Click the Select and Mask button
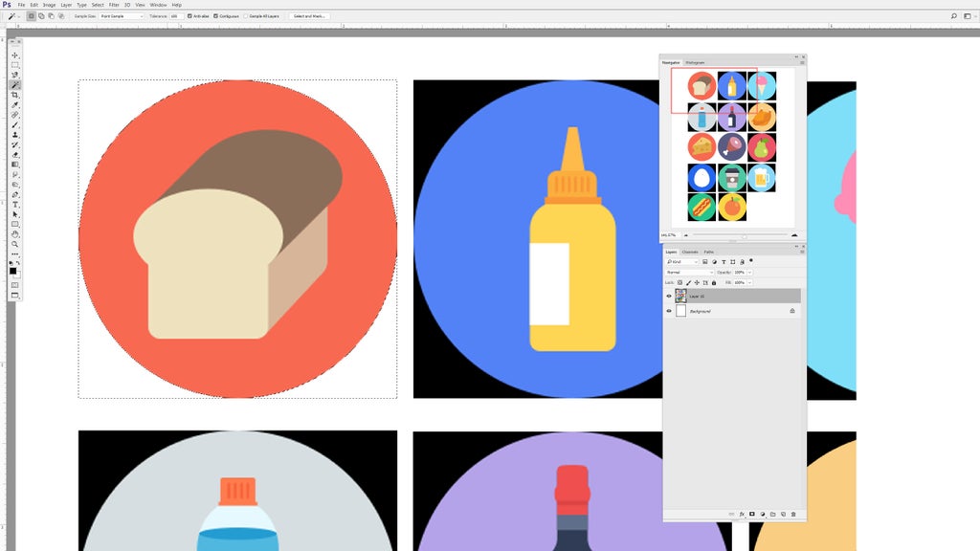Screen dimensions: 980x551 309,16
